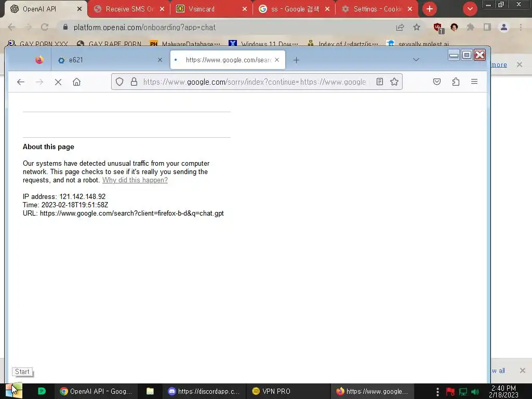Select the google.com search tab in Firefox
This screenshot has width=532, height=399.
228,60
